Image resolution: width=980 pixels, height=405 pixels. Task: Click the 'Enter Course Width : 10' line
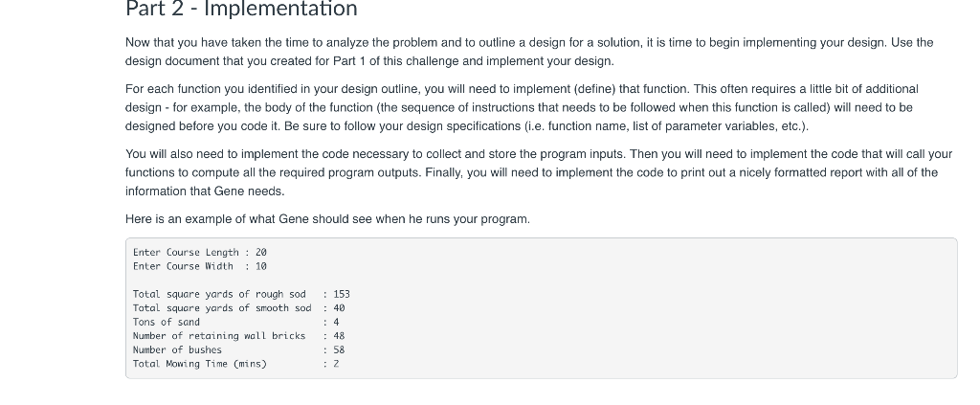pyautogui.click(x=200, y=266)
